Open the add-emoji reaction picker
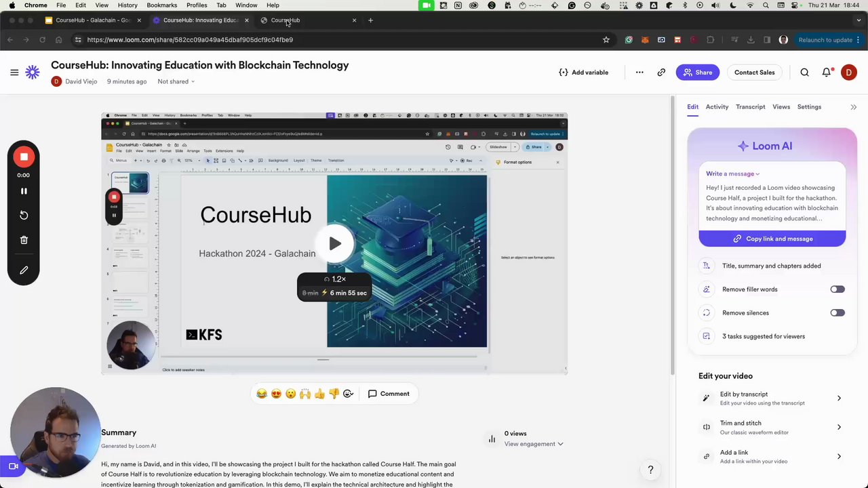Viewport: 868px width, 488px height. [x=349, y=394]
